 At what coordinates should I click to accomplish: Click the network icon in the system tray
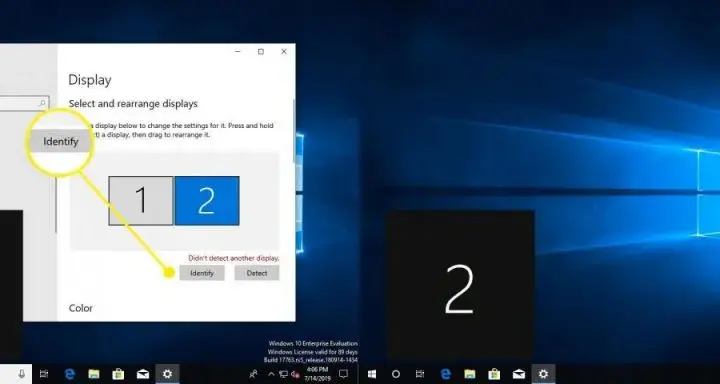click(x=284, y=374)
